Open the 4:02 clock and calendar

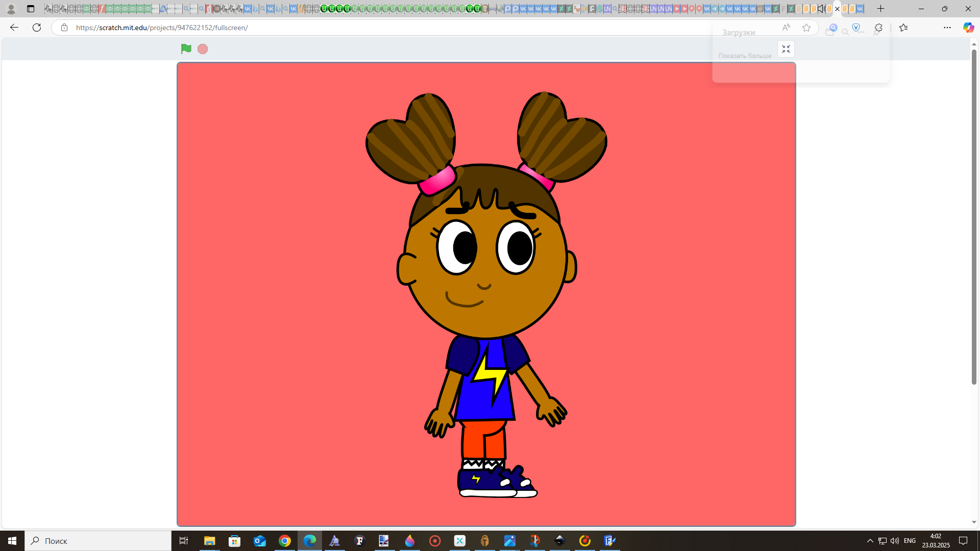point(936,541)
